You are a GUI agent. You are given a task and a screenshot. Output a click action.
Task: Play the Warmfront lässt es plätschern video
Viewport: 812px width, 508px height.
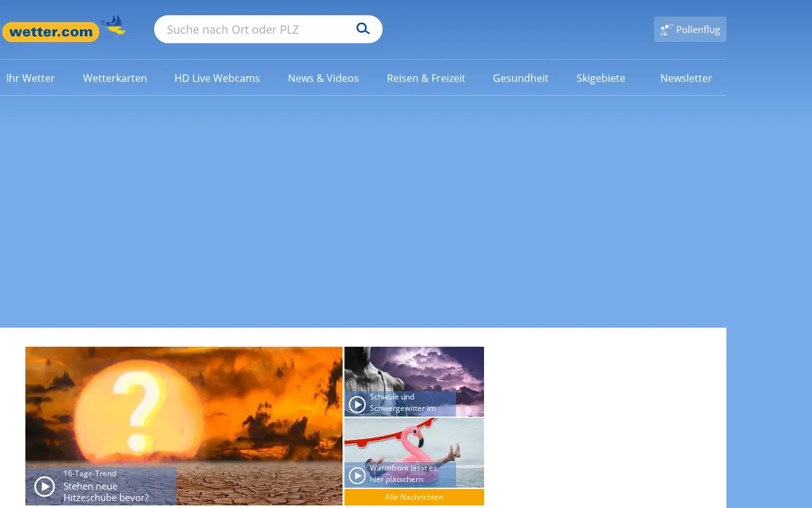pyautogui.click(x=357, y=475)
